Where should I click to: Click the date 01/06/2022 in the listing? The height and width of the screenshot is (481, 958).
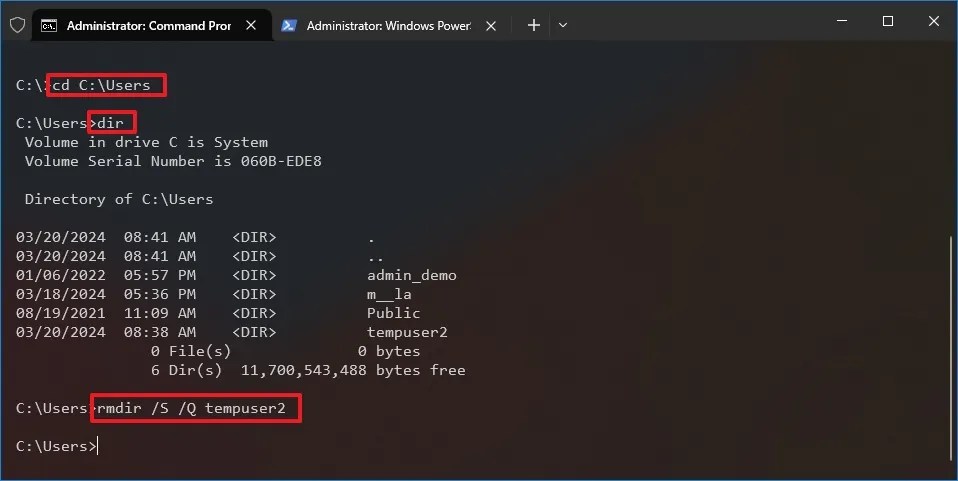coord(60,276)
